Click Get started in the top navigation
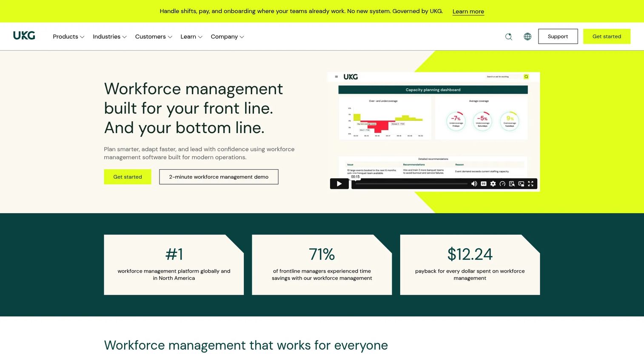Image resolution: width=644 pixels, height=362 pixels. (607, 37)
